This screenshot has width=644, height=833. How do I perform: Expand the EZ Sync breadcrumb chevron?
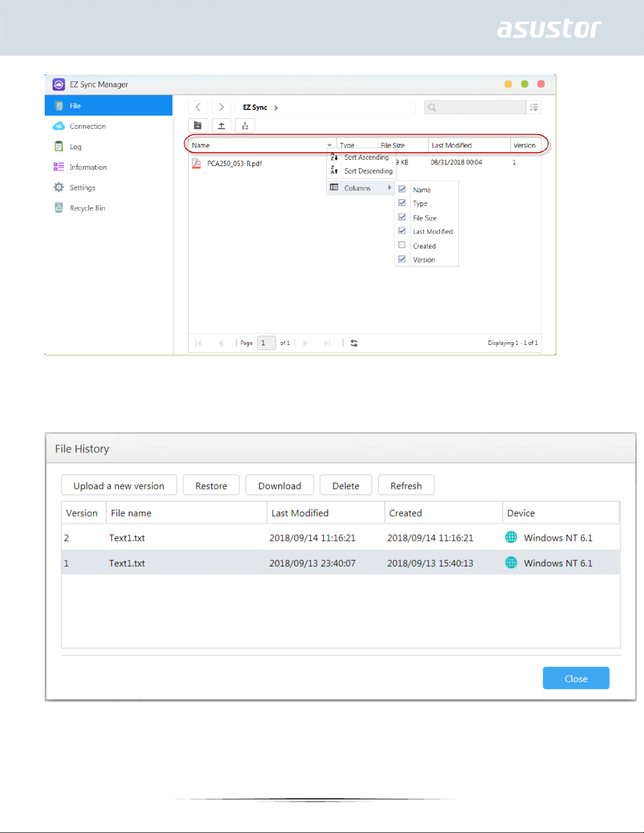pos(276,108)
